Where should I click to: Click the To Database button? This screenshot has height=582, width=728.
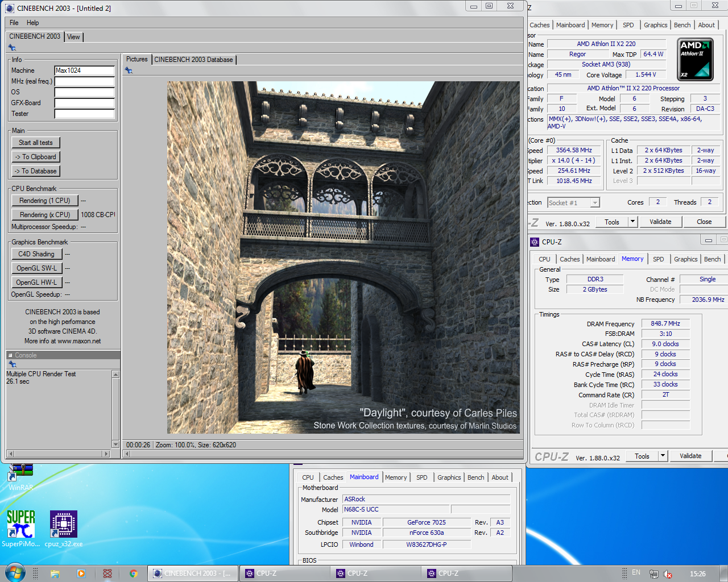pyautogui.click(x=36, y=171)
